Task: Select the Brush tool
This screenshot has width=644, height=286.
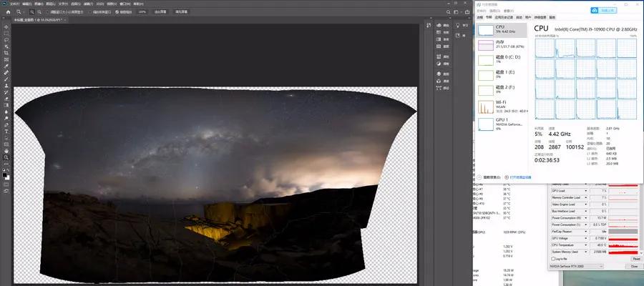Action: coord(6,79)
